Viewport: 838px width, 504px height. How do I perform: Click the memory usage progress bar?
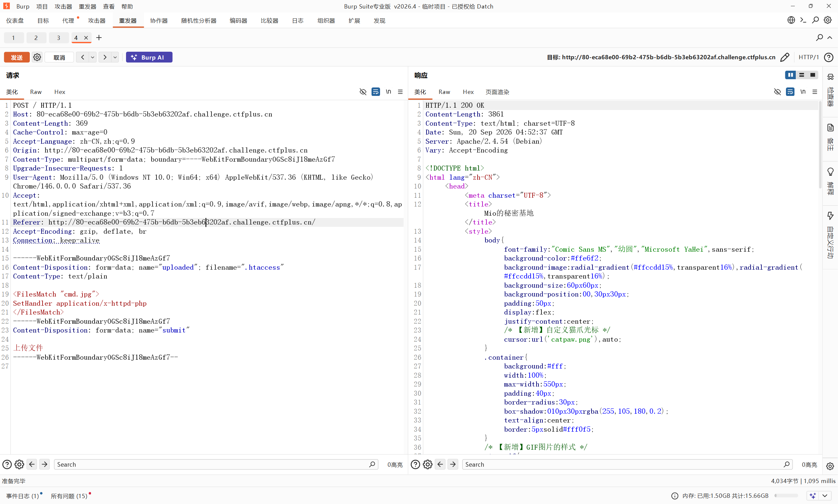pos(786,496)
